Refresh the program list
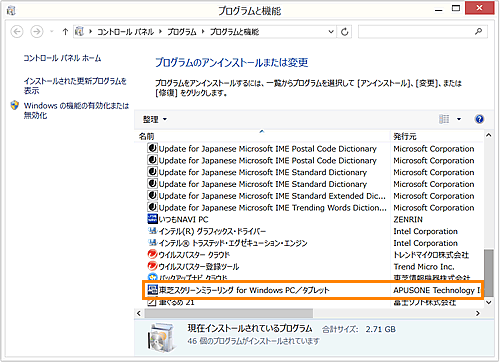 (345, 32)
